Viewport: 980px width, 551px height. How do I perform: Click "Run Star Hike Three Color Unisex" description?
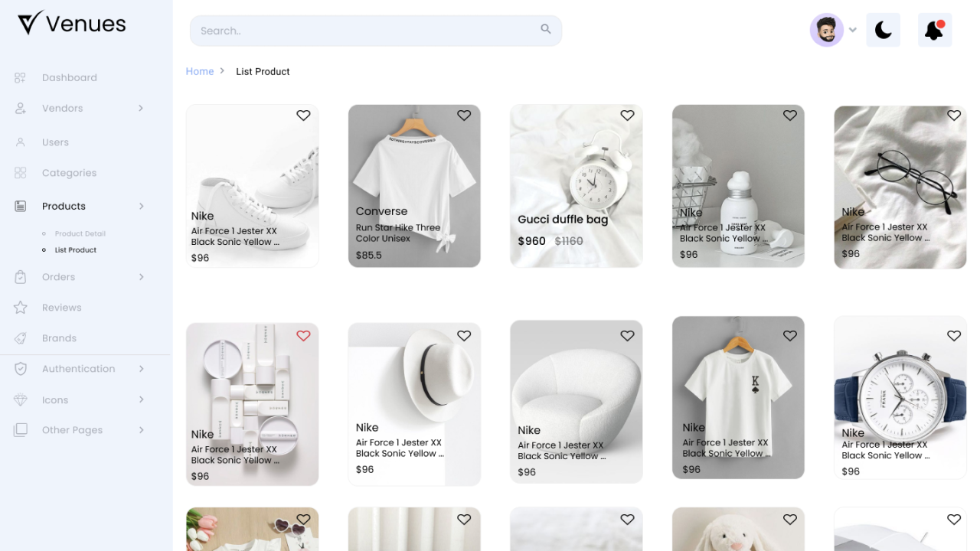398,233
